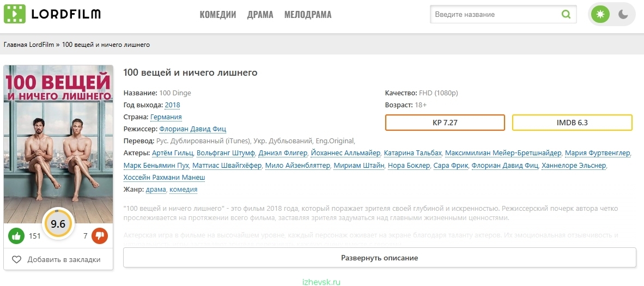The width and height of the screenshot is (644, 286).
Task: Open actor link Марк Беньямин Пух
Action: pos(156,165)
